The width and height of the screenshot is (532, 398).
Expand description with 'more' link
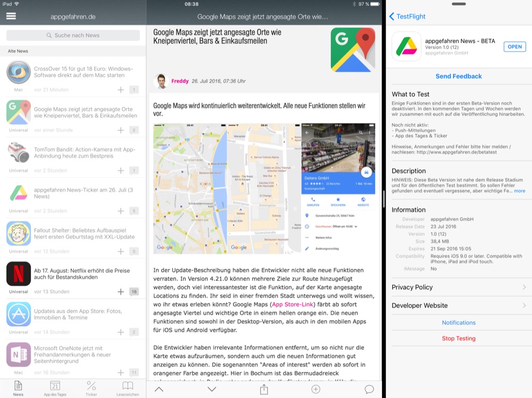pos(519,191)
